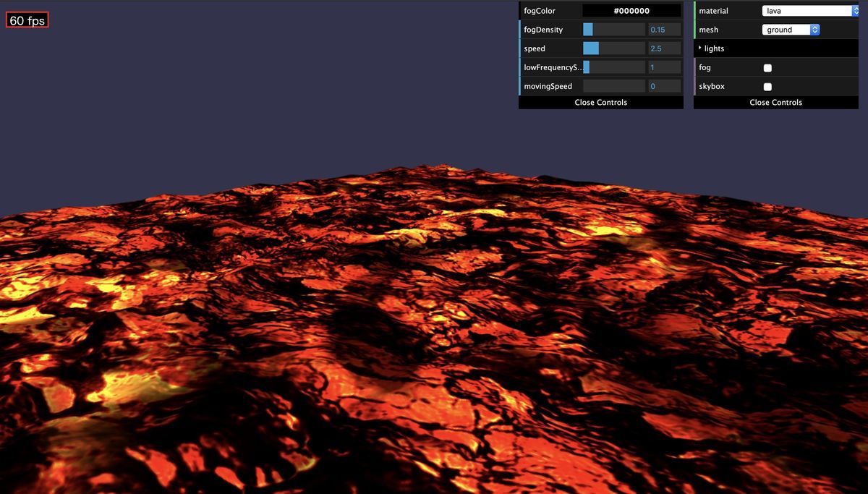The width and height of the screenshot is (868, 494).
Task: Click the speed value field 2.5
Action: [664, 48]
